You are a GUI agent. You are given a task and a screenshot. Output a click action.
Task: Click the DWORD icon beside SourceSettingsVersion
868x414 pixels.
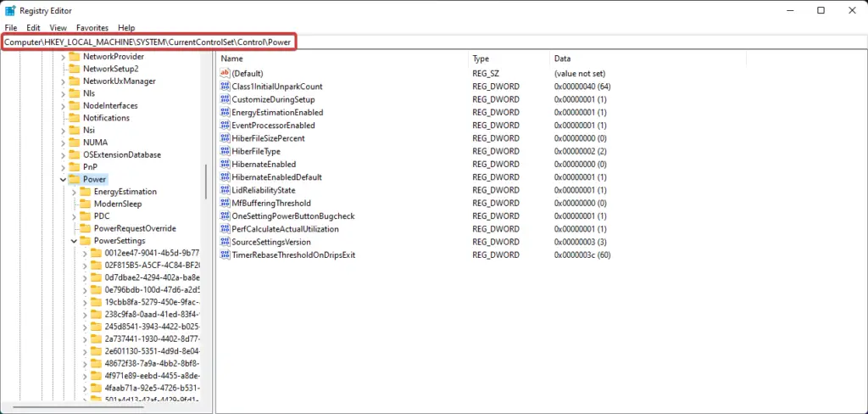click(x=225, y=242)
